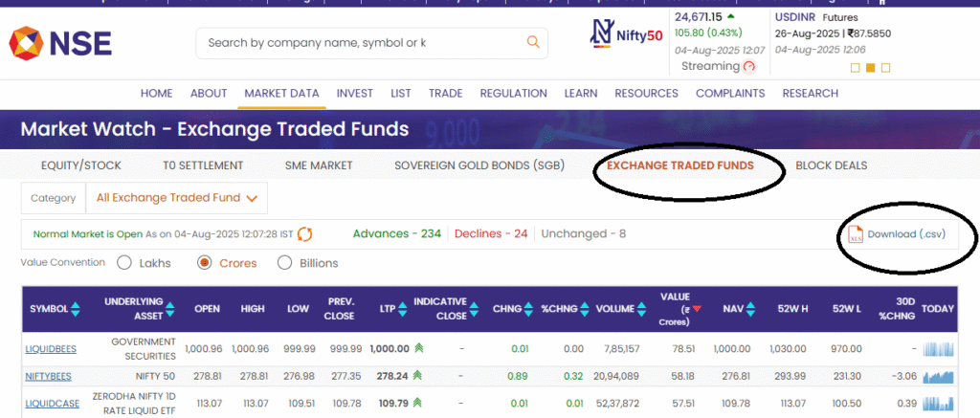Click the XLS file download icon

(856, 235)
